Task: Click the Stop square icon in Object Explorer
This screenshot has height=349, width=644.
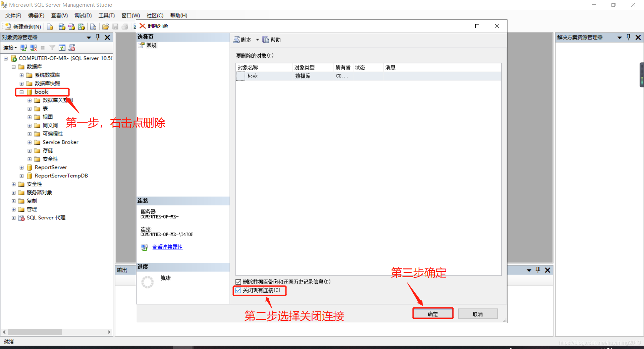Action: tap(43, 48)
